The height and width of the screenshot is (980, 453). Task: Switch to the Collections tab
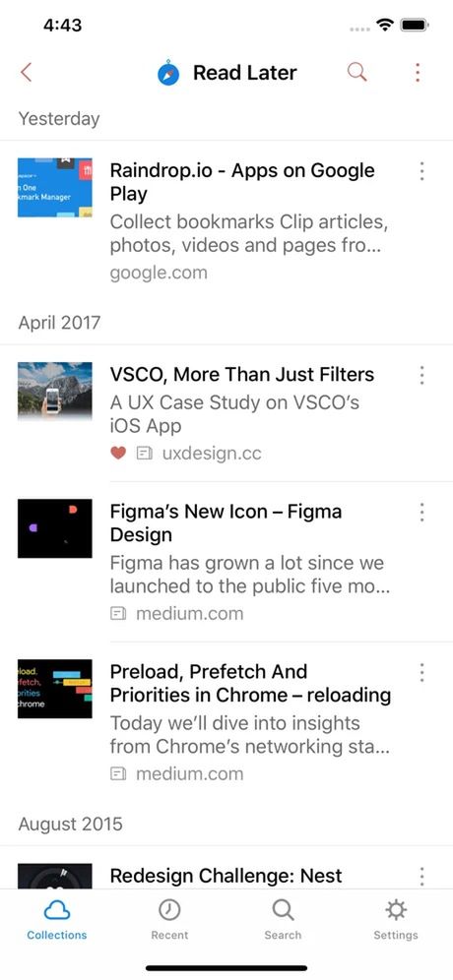57,919
